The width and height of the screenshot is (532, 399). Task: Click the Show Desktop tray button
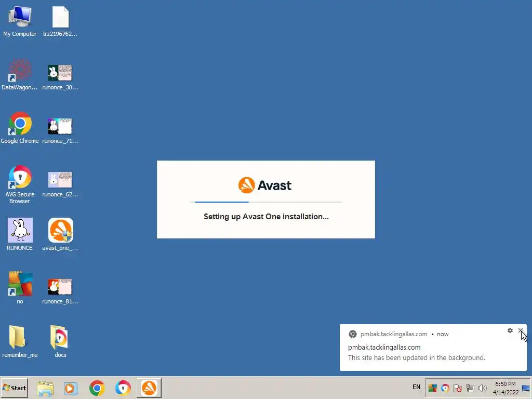click(x=526, y=388)
